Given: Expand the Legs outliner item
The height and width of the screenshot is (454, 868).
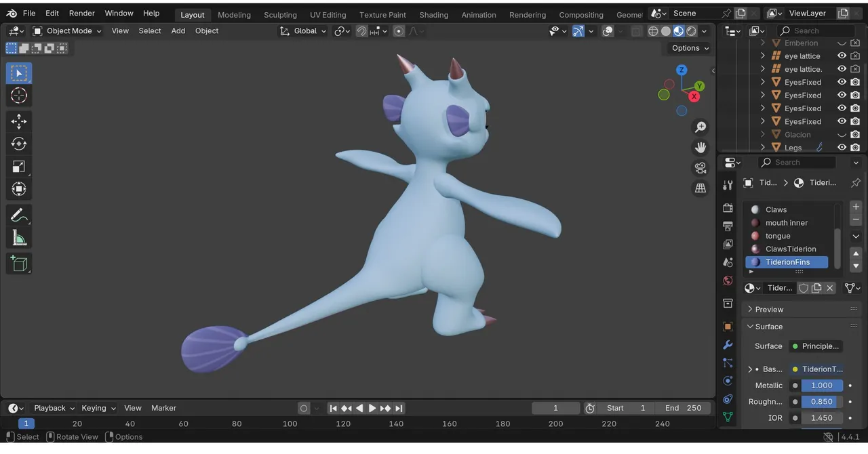Looking at the screenshot, I should pyautogui.click(x=763, y=147).
